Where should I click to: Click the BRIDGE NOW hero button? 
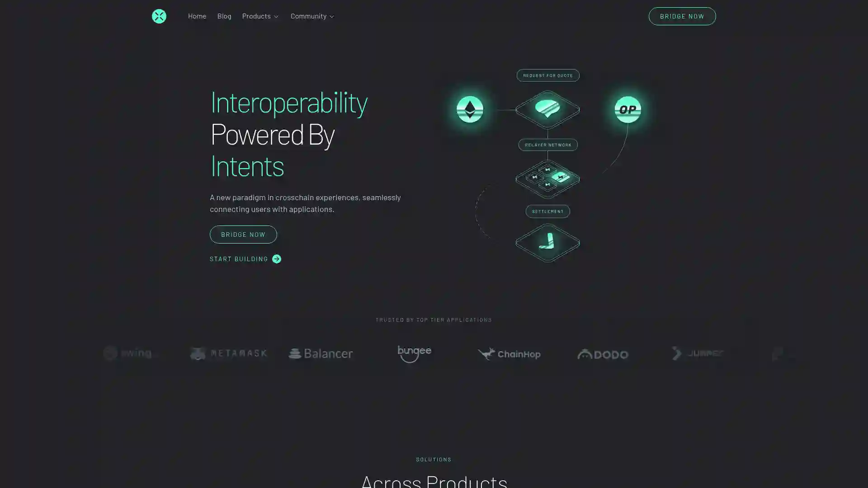pyautogui.click(x=243, y=234)
